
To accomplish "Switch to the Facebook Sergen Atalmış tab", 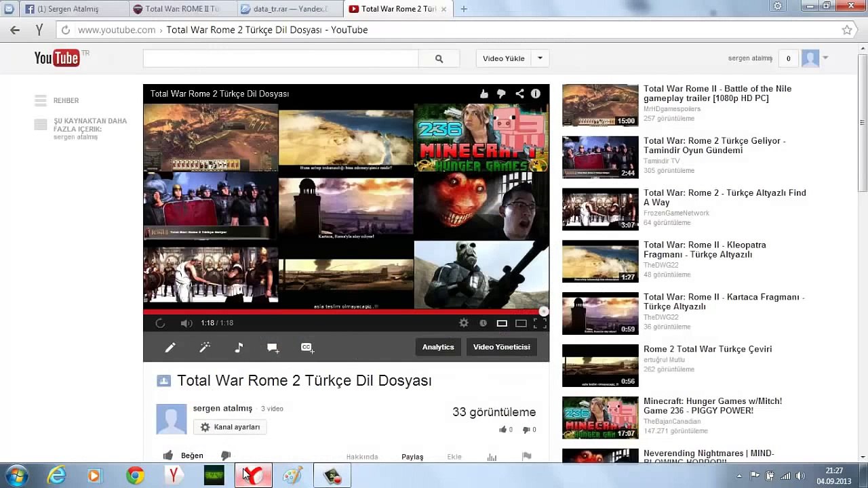I will (x=64, y=9).
